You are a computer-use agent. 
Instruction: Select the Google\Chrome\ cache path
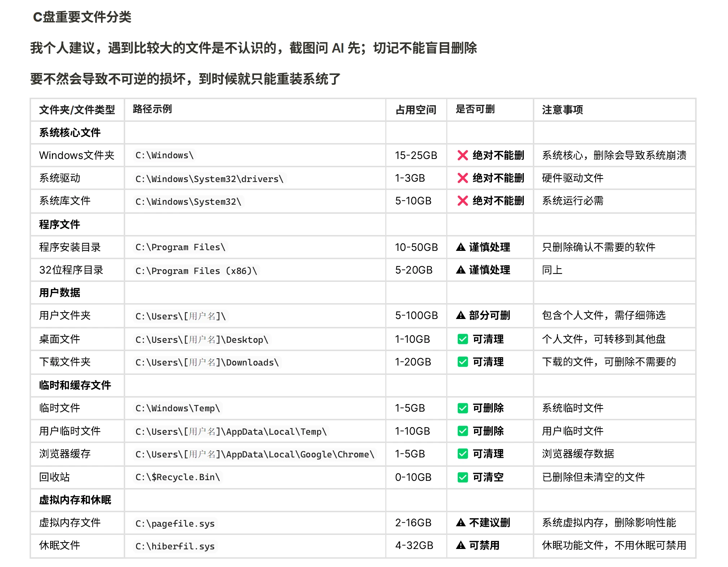[255, 455]
